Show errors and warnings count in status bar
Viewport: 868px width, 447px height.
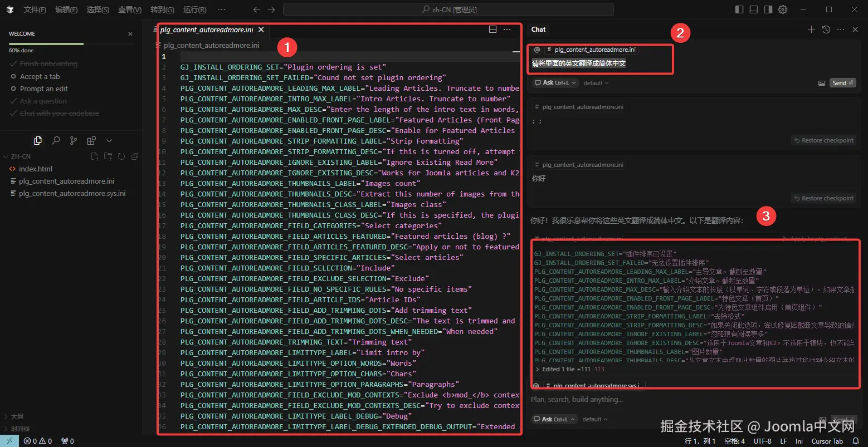38,441
